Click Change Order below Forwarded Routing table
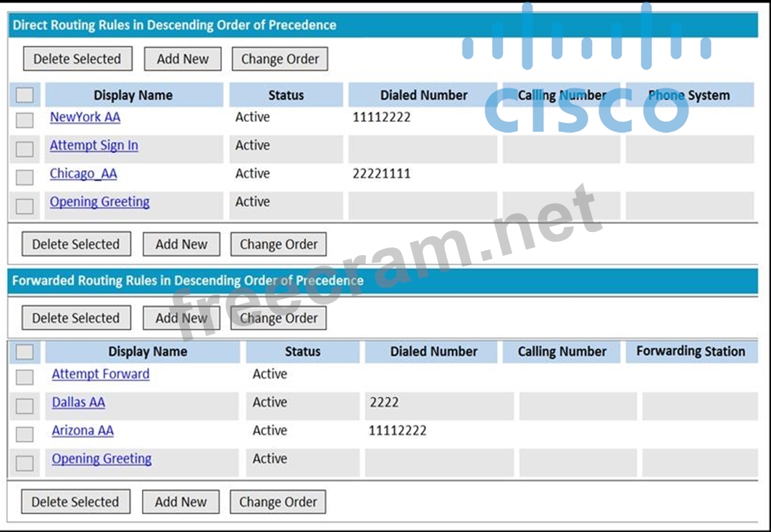The height and width of the screenshot is (532, 771). [x=278, y=502]
